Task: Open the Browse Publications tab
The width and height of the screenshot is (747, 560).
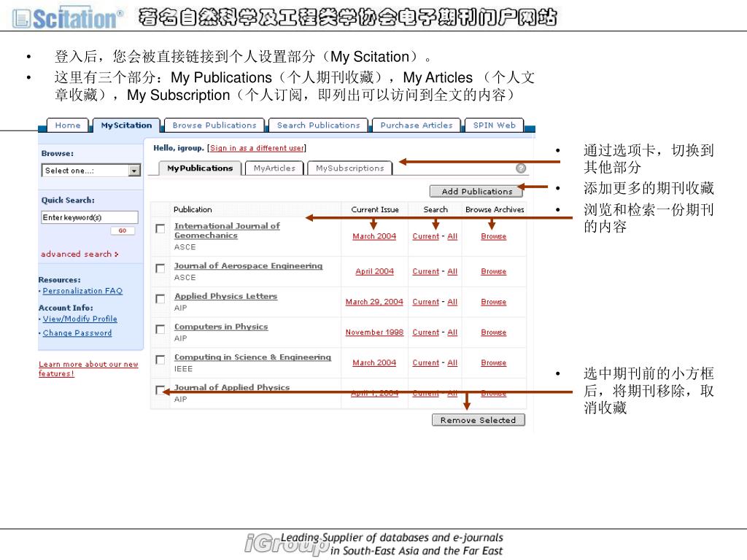Action: click(214, 125)
